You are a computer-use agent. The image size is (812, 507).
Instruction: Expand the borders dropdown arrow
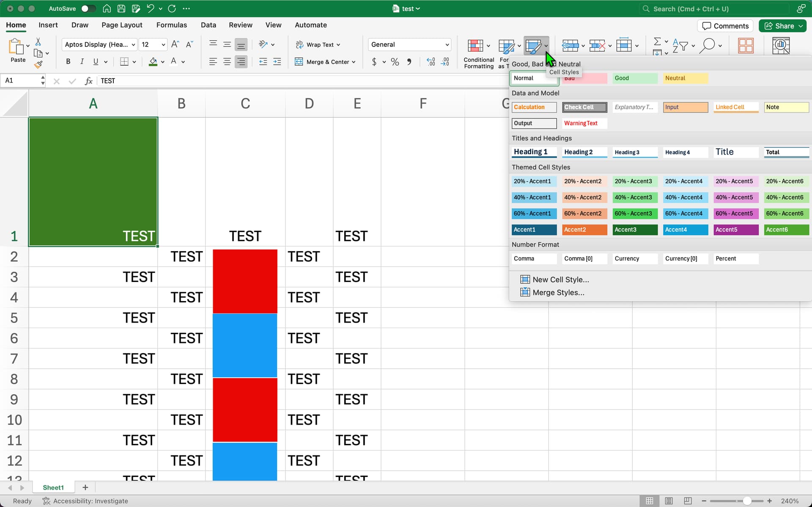(134, 62)
